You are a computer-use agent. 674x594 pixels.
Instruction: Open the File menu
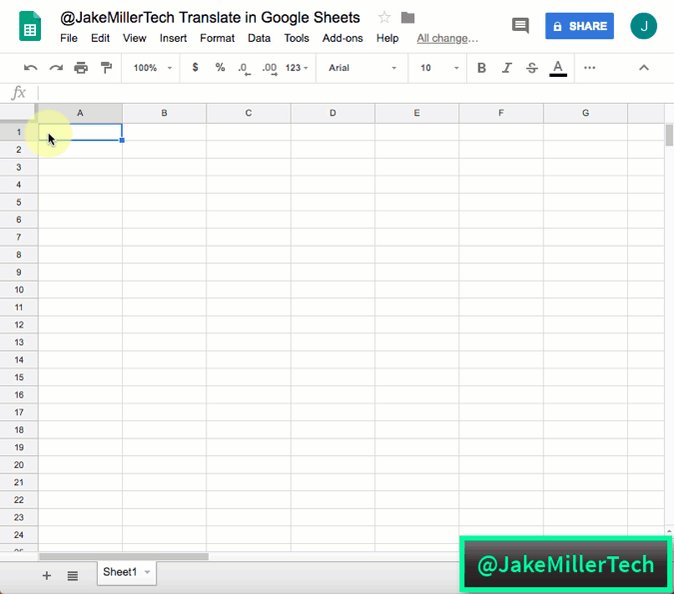(x=69, y=38)
